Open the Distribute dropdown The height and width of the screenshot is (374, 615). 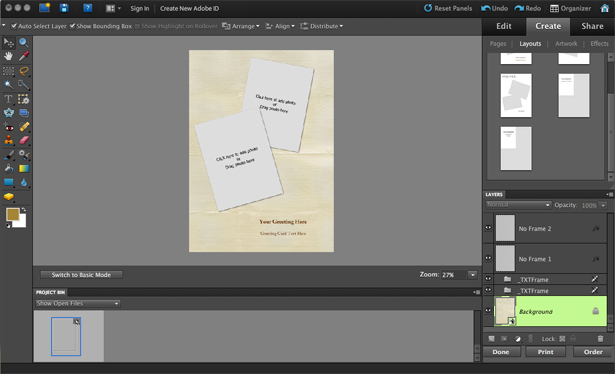322,26
